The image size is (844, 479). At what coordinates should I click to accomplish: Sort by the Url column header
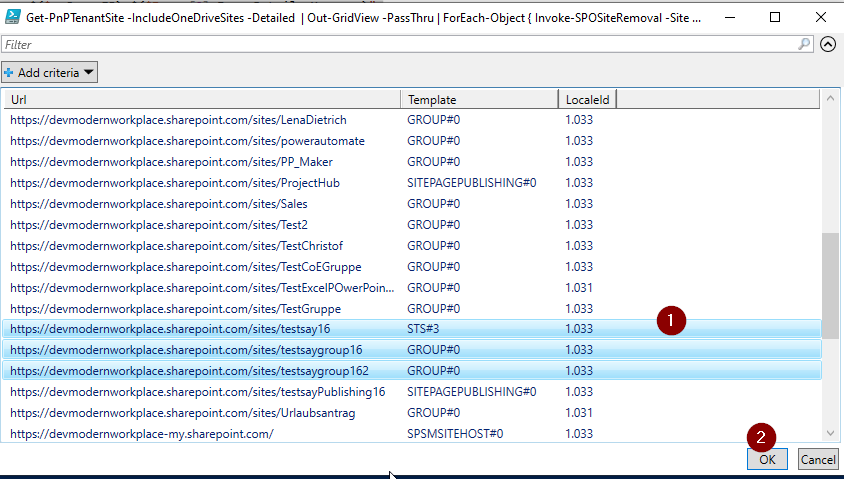click(200, 99)
